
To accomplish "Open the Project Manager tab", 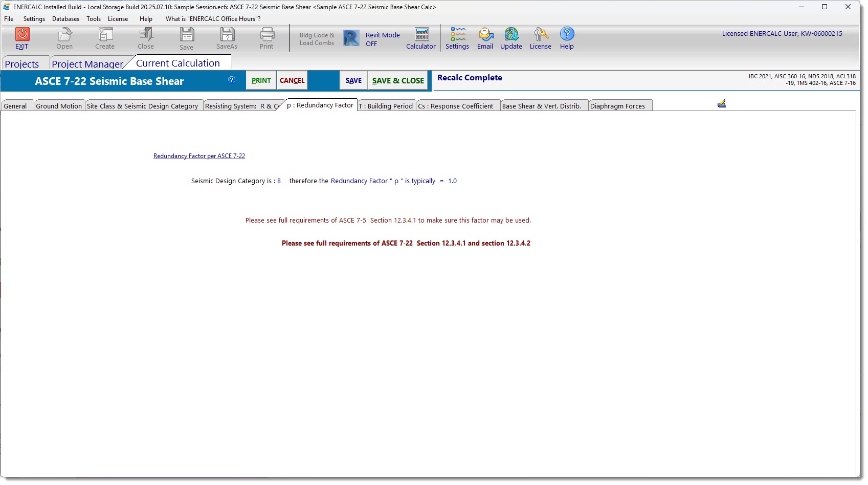I will 87,64.
